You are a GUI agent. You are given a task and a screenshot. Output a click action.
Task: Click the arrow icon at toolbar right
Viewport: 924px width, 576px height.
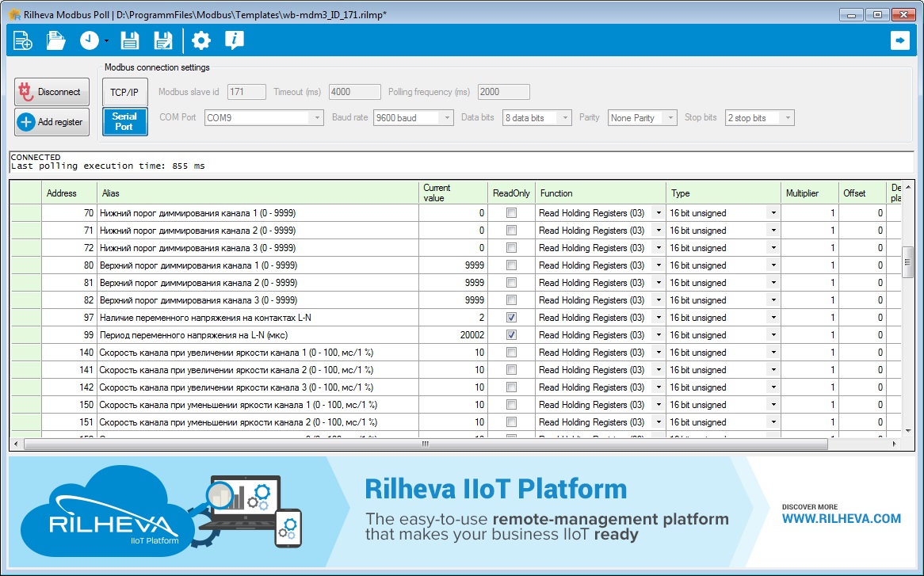(x=900, y=40)
